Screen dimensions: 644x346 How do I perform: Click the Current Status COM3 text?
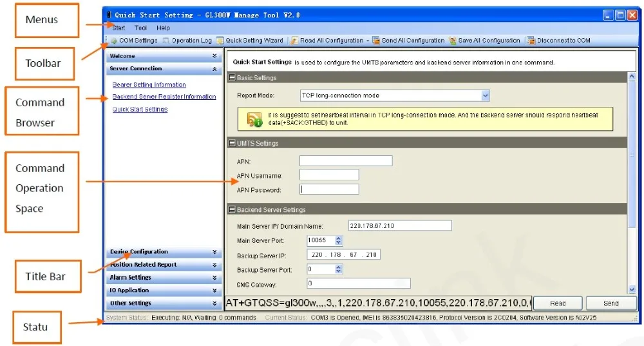pos(453,318)
